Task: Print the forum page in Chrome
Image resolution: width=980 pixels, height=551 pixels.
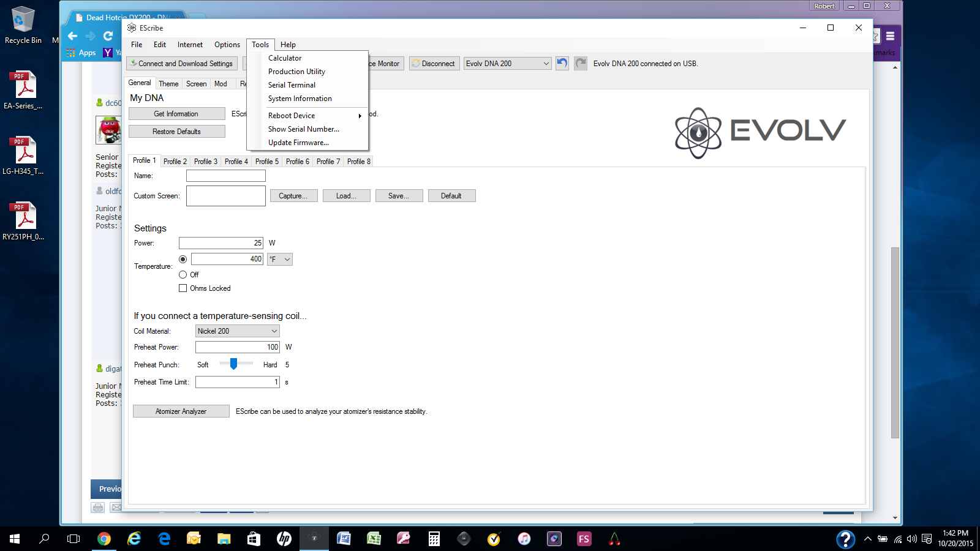Action: (x=97, y=508)
